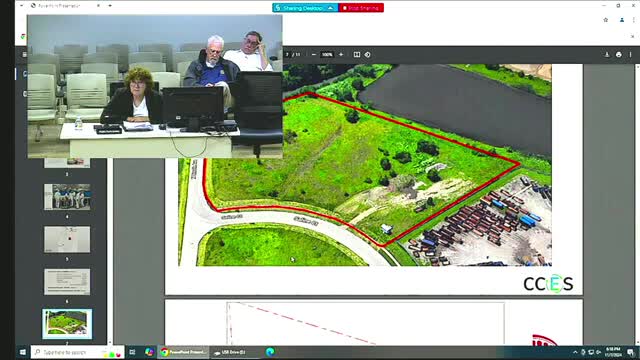Launch Microsoft Edge from the taskbar

click(270, 352)
